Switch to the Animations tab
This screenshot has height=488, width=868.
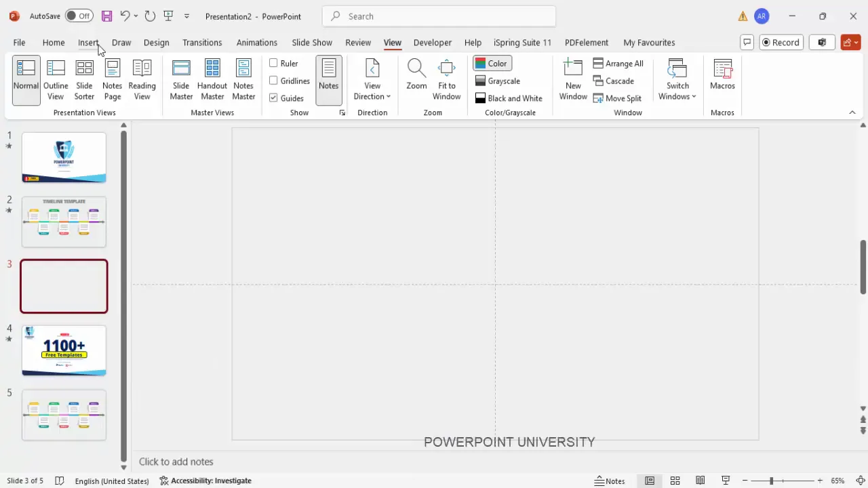pos(256,42)
